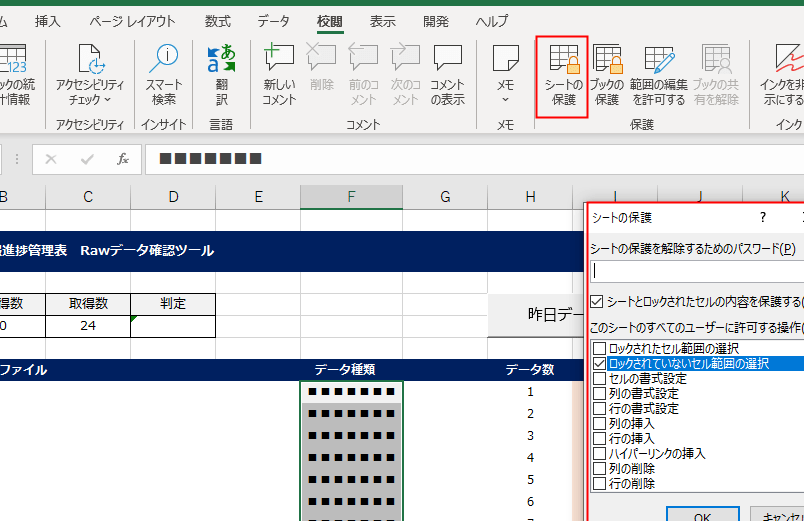Open the Memo (notes) menu
Viewport: 804px width, 521px height.
506,75
